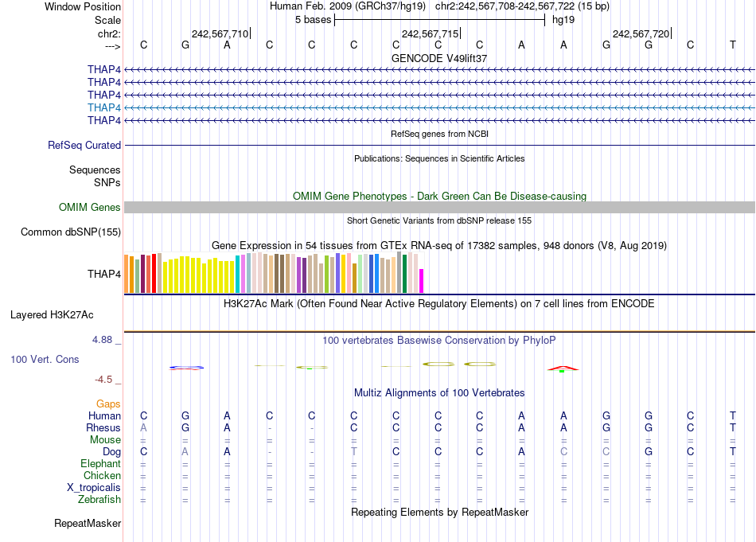Click the faded T in the Dog row
Screen dimensions: 756x542
click(354, 452)
